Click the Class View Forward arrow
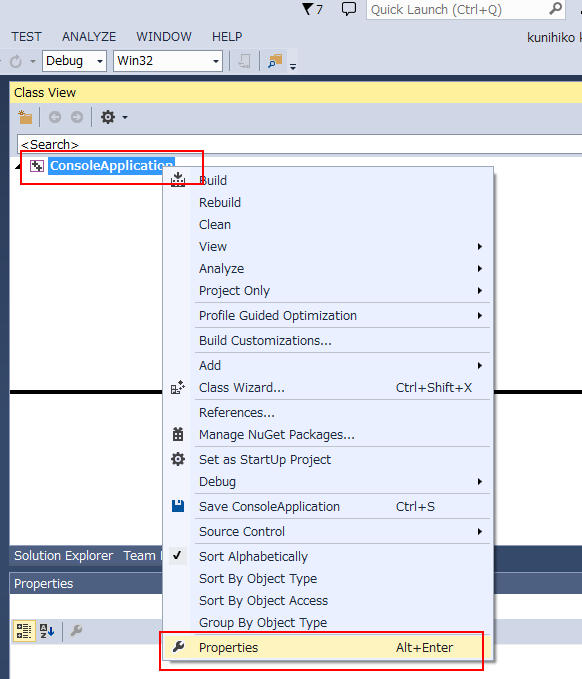 [x=77, y=117]
